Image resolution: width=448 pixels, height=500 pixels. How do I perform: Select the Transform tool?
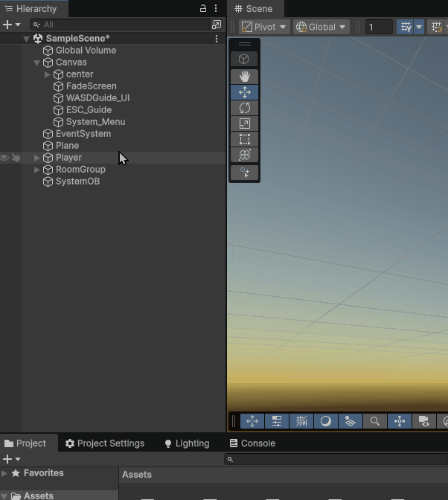pos(245,155)
